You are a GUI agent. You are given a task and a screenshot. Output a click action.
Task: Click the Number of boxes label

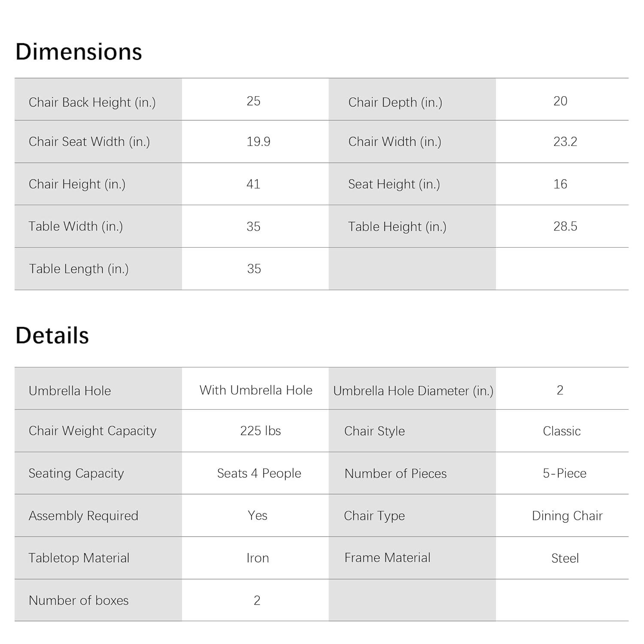tap(79, 600)
